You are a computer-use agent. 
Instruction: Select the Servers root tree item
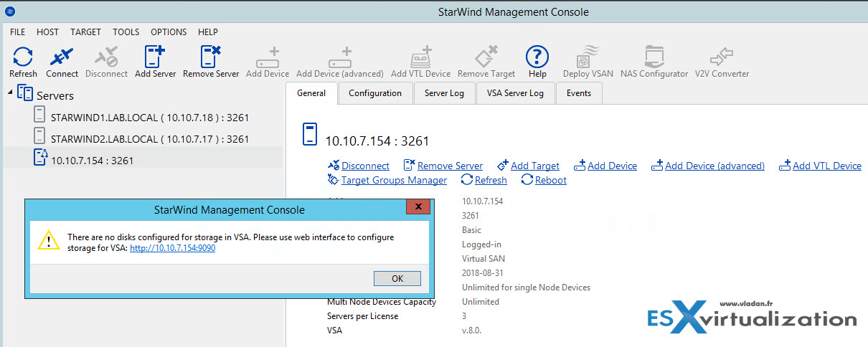pyautogui.click(x=55, y=95)
